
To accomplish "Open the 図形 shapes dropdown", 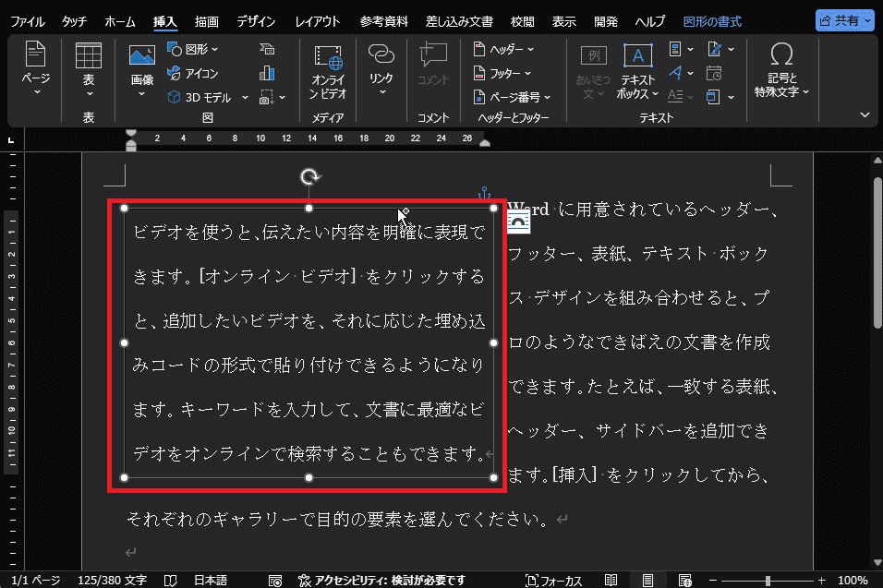I will tap(194, 49).
